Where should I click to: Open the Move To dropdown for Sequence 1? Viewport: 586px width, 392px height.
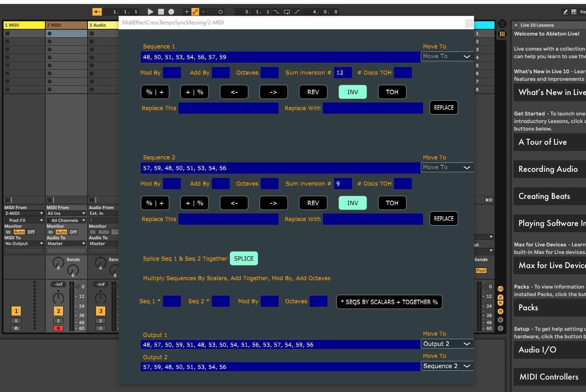(x=446, y=56)
